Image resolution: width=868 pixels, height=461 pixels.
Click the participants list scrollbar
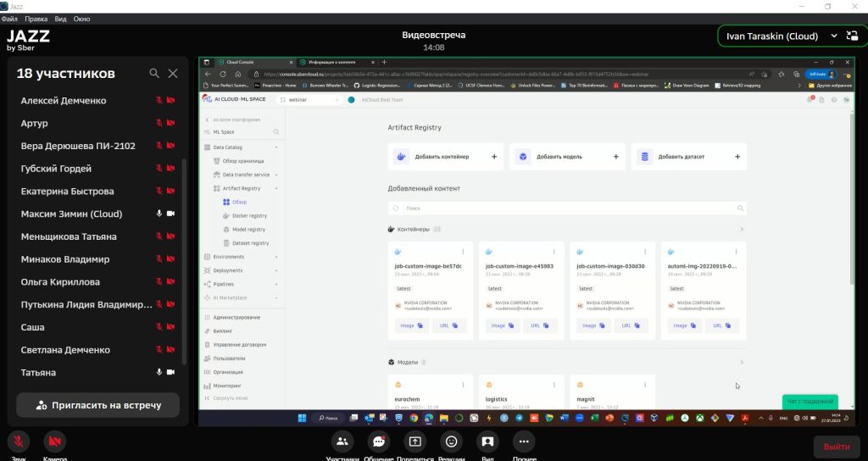coord(184,260)
